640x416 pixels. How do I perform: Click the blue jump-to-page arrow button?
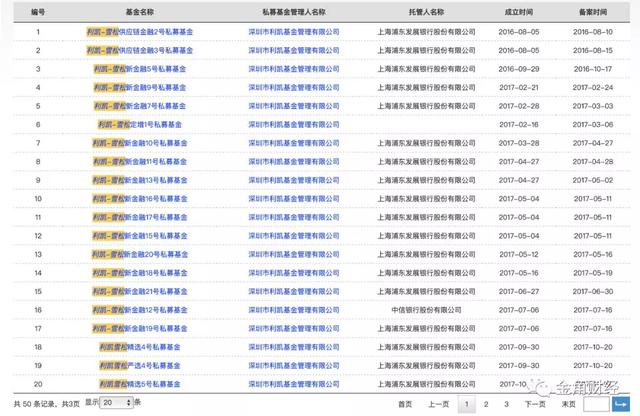pos(620,404)
